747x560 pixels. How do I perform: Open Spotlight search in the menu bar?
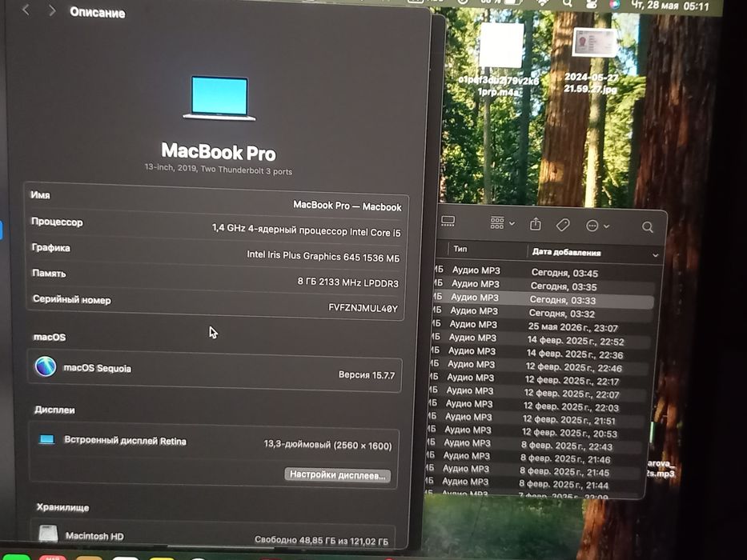pyautogui.click(x=567, y=3)
